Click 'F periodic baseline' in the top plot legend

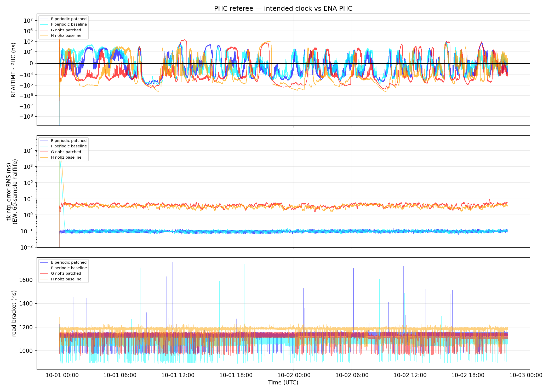(69, 24)
